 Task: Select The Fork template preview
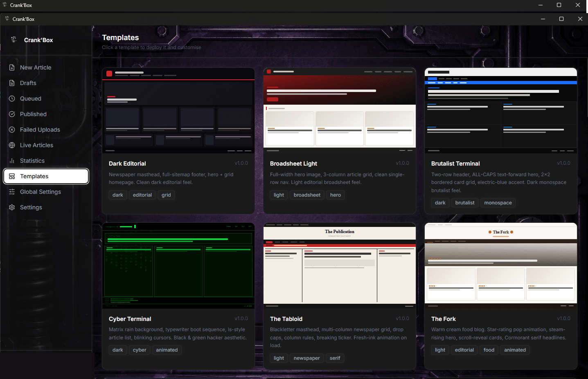(x=501, y=266)
